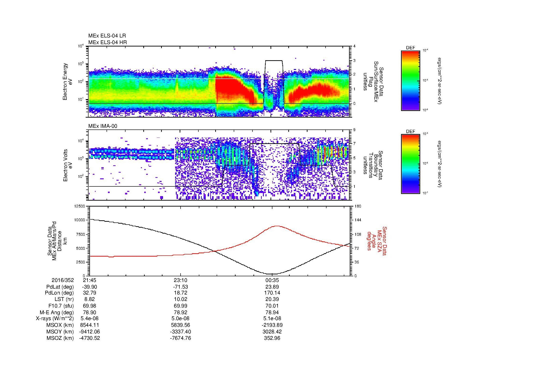Click the MSOY value -3337.40

pos(180,332)
